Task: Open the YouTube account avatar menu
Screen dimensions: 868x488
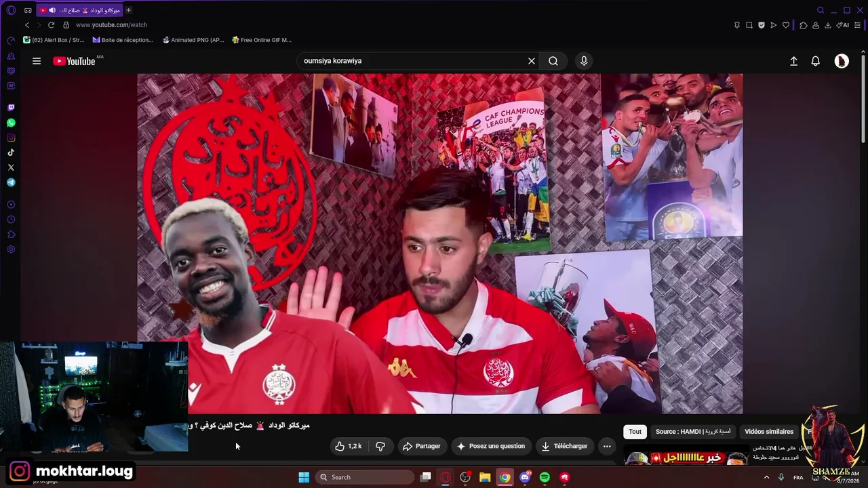Action: [x=842, y=61]
